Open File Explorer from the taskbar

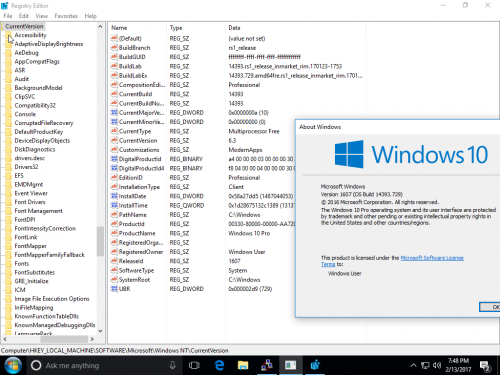pyautogui.click(x=243, y=365)
